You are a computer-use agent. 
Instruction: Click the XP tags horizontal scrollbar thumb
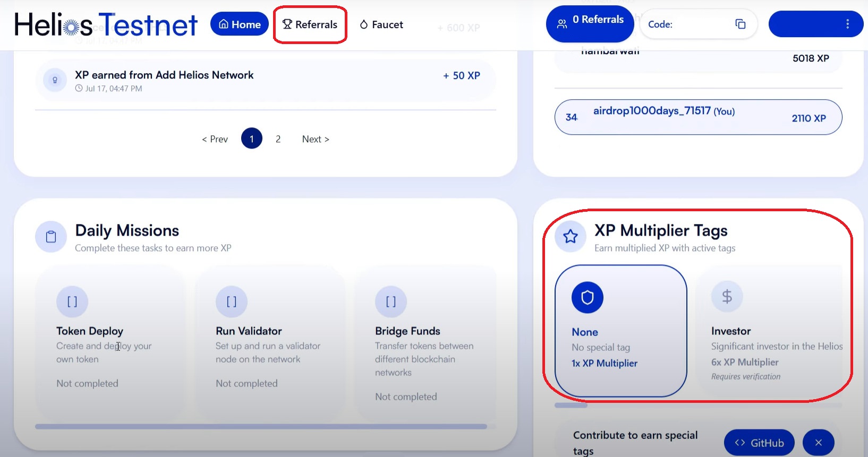pyautogui.click(x=571, y=405)
